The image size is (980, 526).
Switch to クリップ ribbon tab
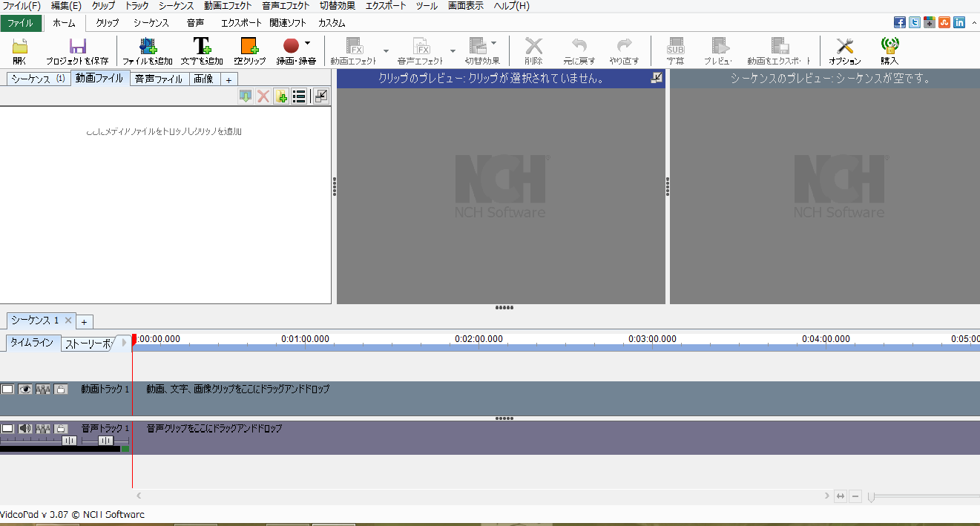pos(107,23)
